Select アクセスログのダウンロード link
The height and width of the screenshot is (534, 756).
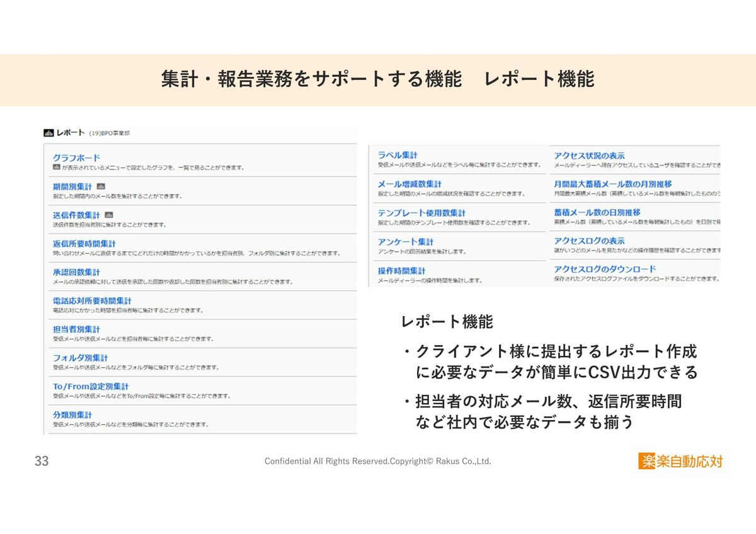[x=605, y=269]
